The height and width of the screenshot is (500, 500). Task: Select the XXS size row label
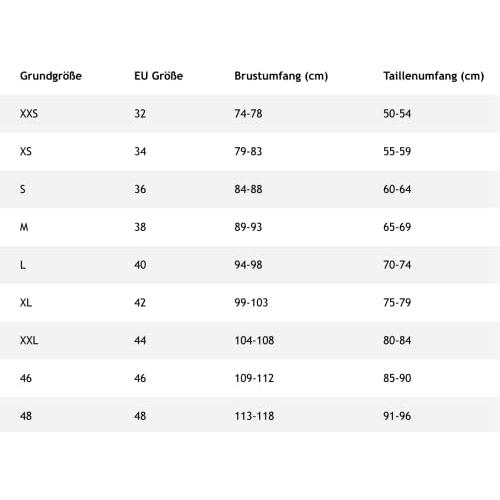29,114
